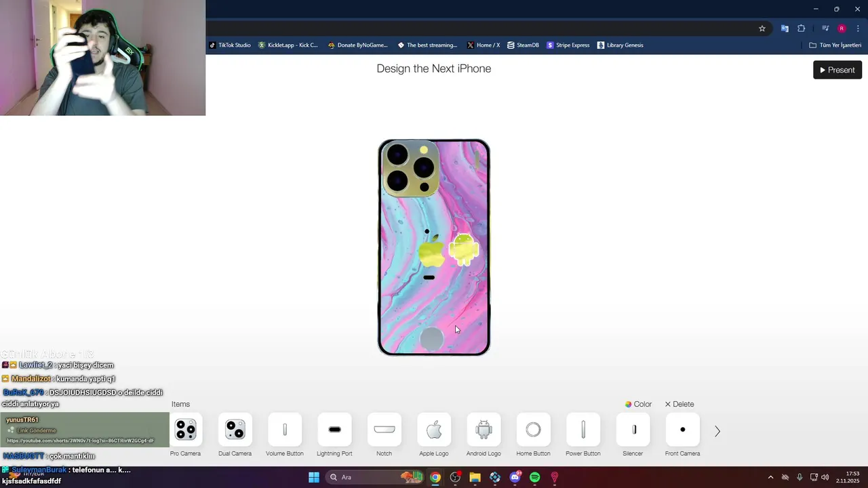Viewport: 868px width, 488px height.
Task: Delete the selected item
Action: pyautogui.click(x=679, y=404)
